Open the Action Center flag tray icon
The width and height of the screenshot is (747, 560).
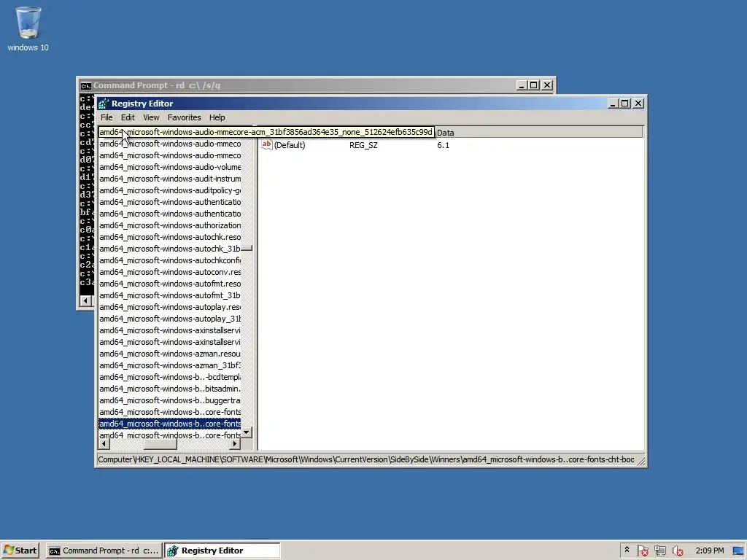pyautogui.click(x=642, y=551)
